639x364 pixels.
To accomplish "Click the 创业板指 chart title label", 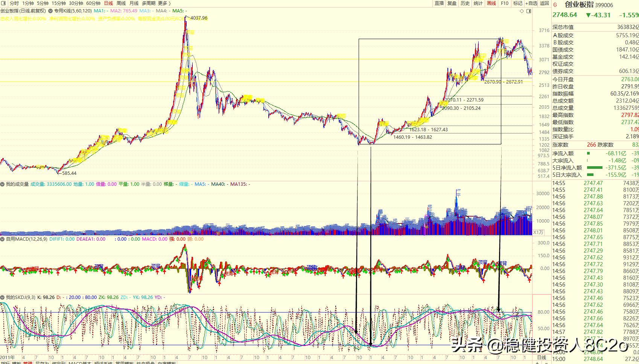I will coord(23,11).
